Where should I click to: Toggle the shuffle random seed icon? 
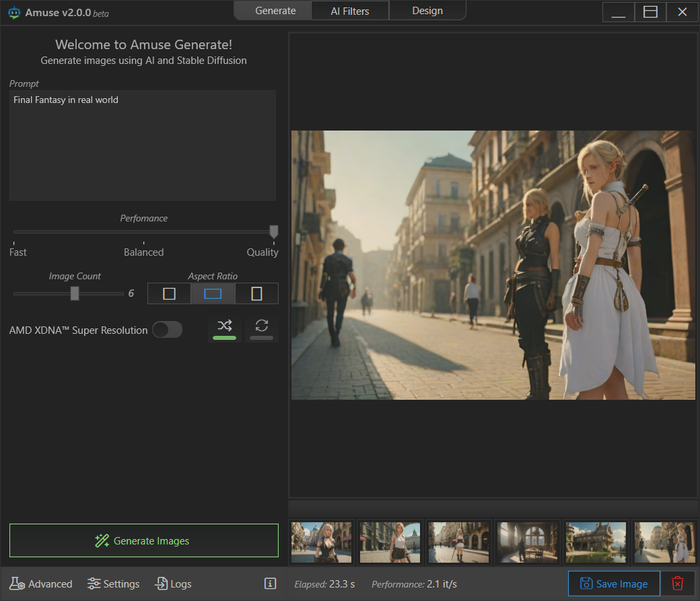225,326
